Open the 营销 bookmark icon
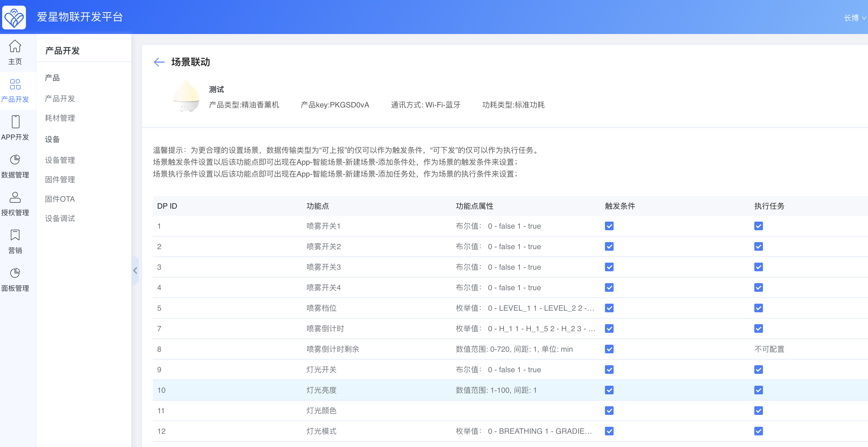This screenshot has height=447, width=868. [x=15, y=235]
